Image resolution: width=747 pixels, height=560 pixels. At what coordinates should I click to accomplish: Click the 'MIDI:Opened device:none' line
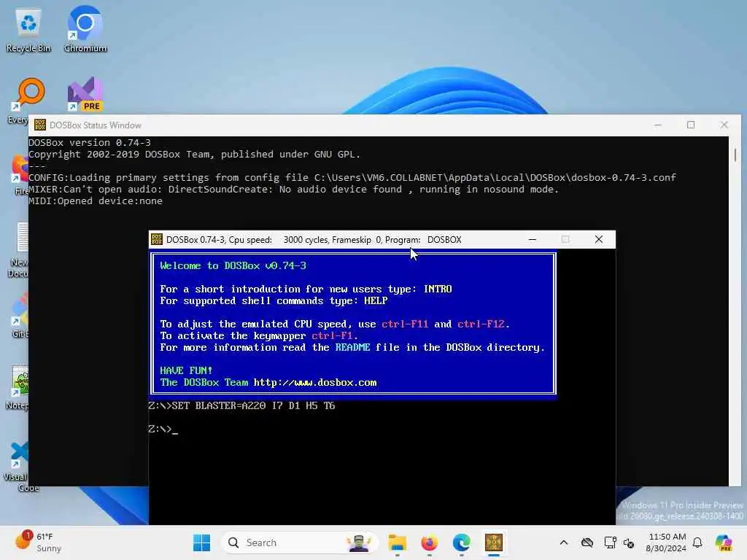pos(96,201)
